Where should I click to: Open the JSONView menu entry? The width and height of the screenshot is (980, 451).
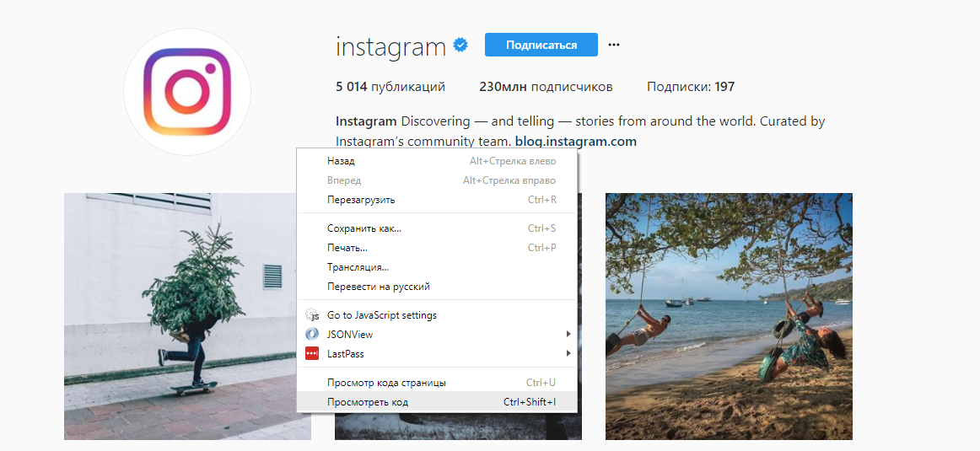(x=437, y=334)
